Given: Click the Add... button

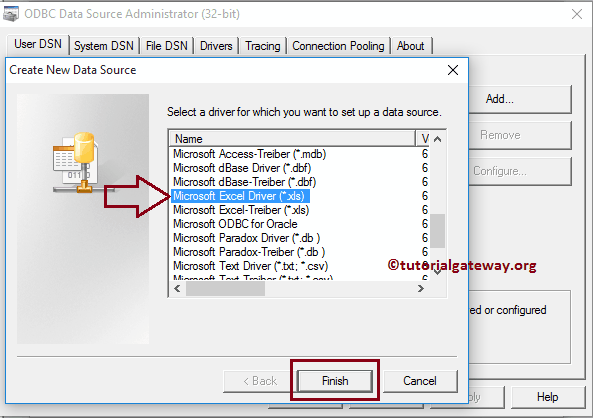Looking at the screenshot, I should (520, 99).
